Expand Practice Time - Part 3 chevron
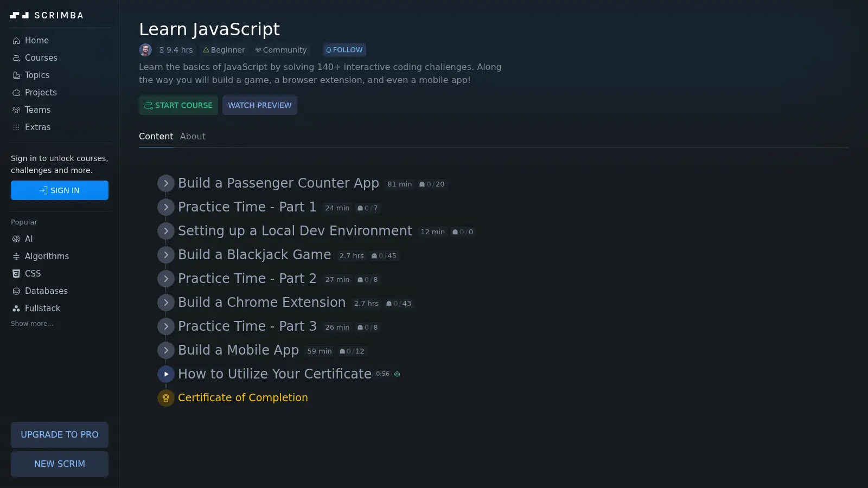The height and width of the screenshot is (488, 868). (x=166, y=326)
